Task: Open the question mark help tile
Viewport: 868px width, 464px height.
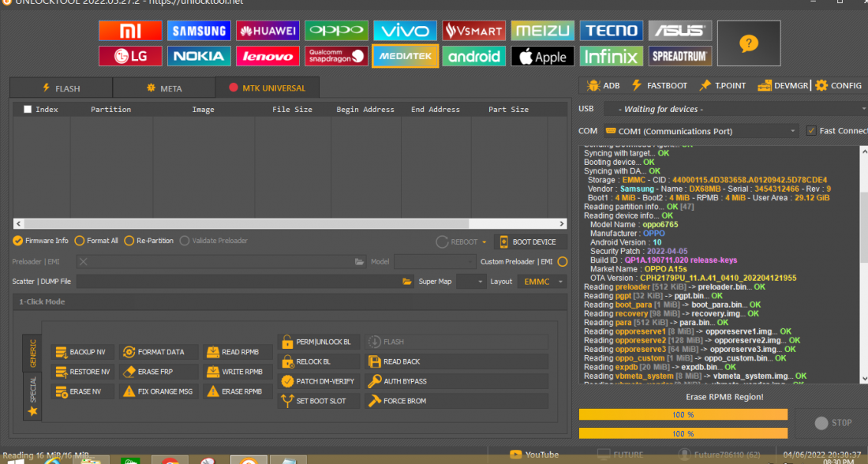Action: (x=748, y=43)
